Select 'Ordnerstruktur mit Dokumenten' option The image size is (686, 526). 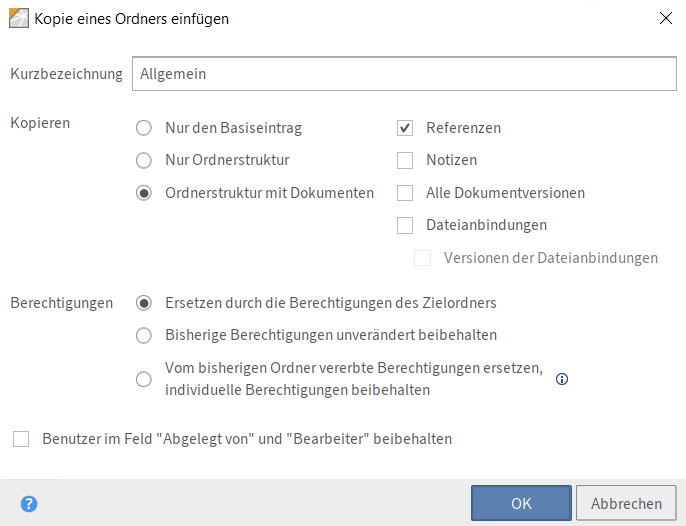pos(144,193)
